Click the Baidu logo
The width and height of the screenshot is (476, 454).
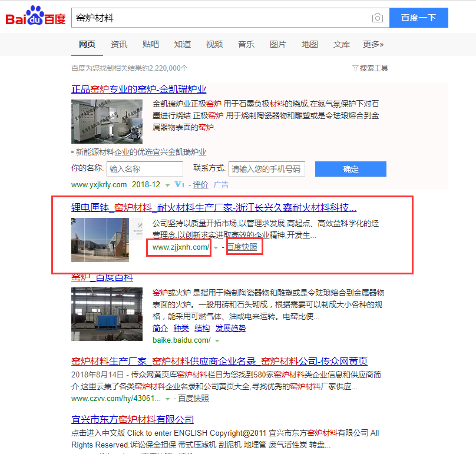[x=35, y=18]
